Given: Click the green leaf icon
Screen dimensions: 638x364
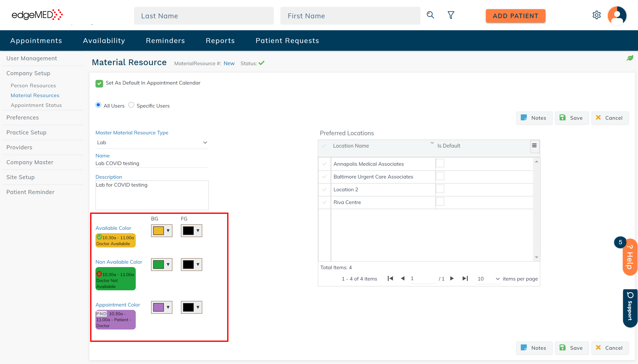Looking at the screenshot, I should pyautogui.click(x=630, y=58).
